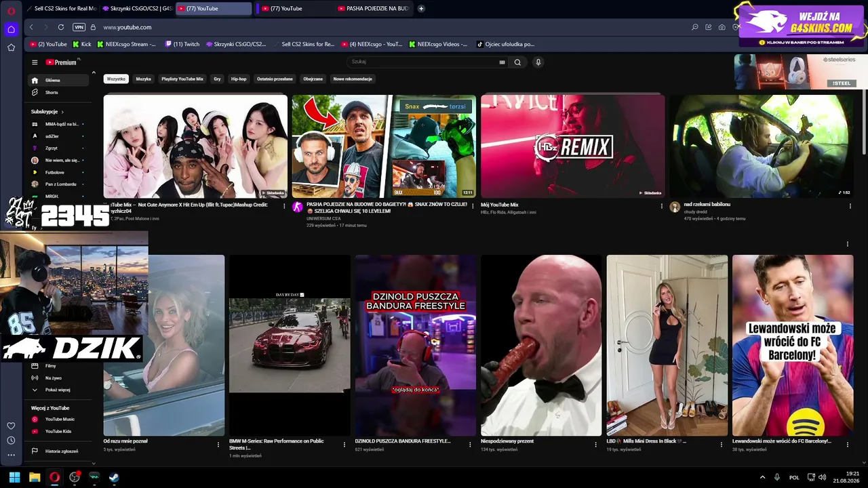Open the Opera menu logo
This screenshot has width=868, height=488.
pos(11,10)
